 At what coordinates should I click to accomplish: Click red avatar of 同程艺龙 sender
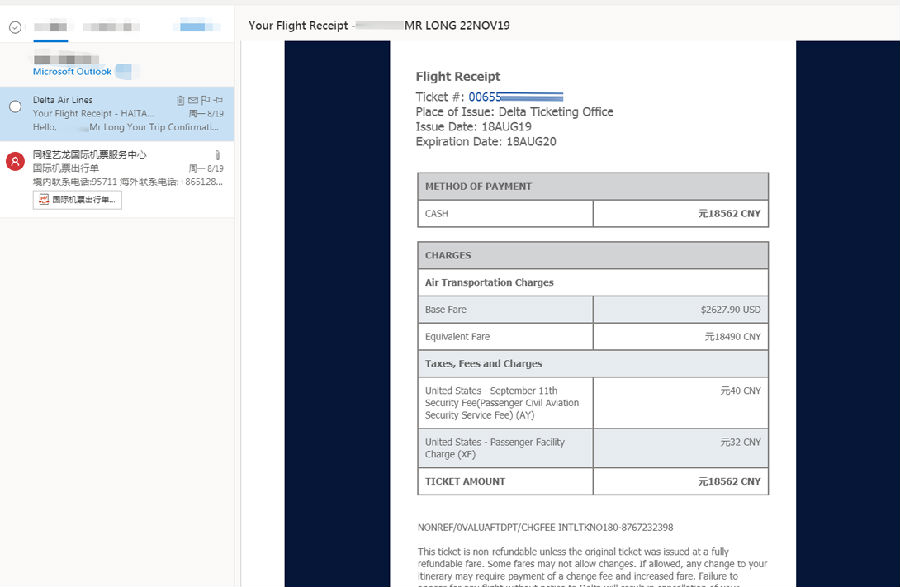pos(15,161)
